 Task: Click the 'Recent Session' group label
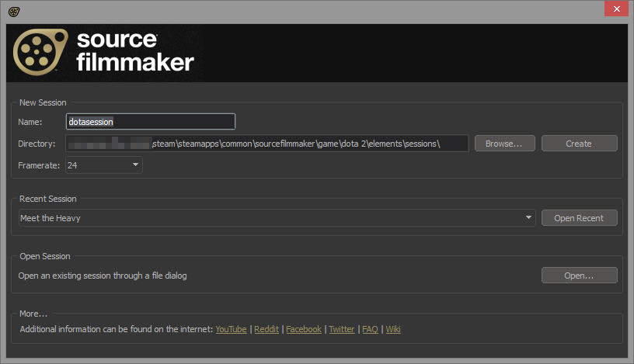tap(47, 199)
